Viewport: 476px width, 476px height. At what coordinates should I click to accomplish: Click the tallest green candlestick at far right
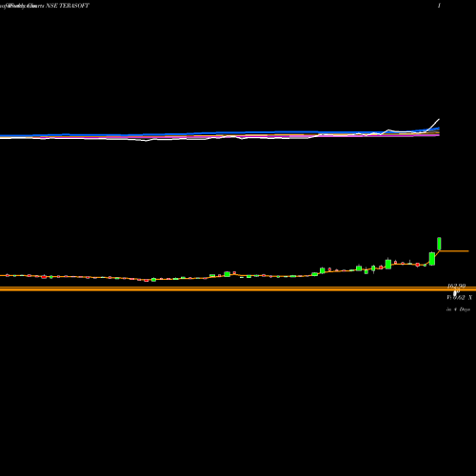point(439,244)
